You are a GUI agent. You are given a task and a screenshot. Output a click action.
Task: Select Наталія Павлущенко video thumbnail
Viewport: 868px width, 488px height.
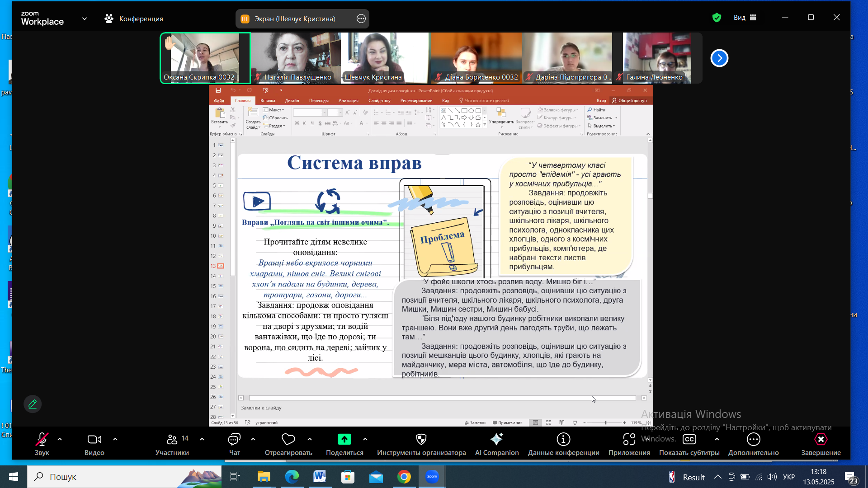tap(296, 58)
